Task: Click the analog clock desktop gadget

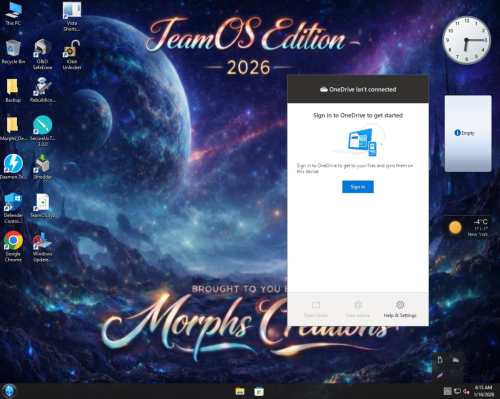Action: click(466, 40)
